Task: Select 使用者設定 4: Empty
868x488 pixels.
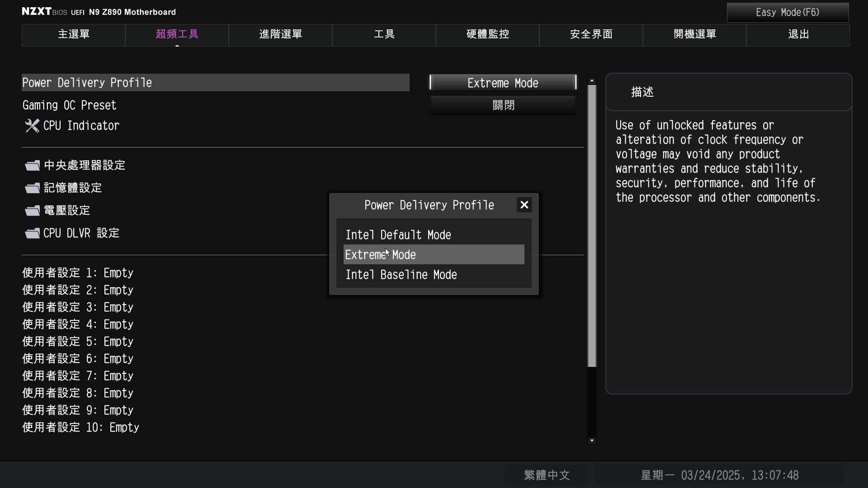Action: point(78,324)
